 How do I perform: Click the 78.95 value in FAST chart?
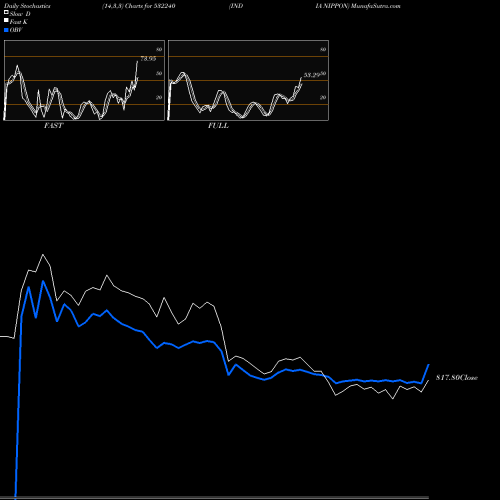coord(148,59)
